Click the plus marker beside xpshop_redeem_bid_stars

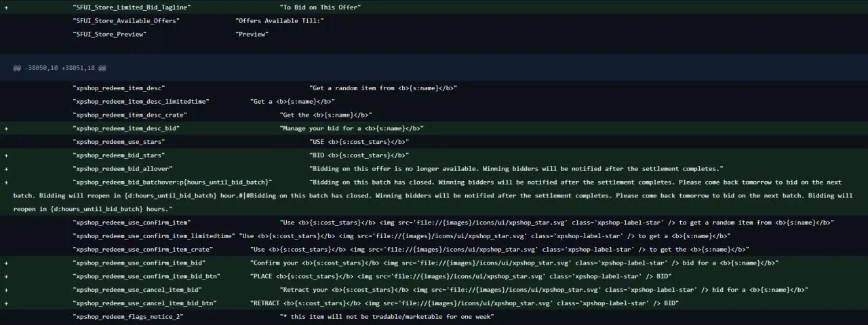7,155
